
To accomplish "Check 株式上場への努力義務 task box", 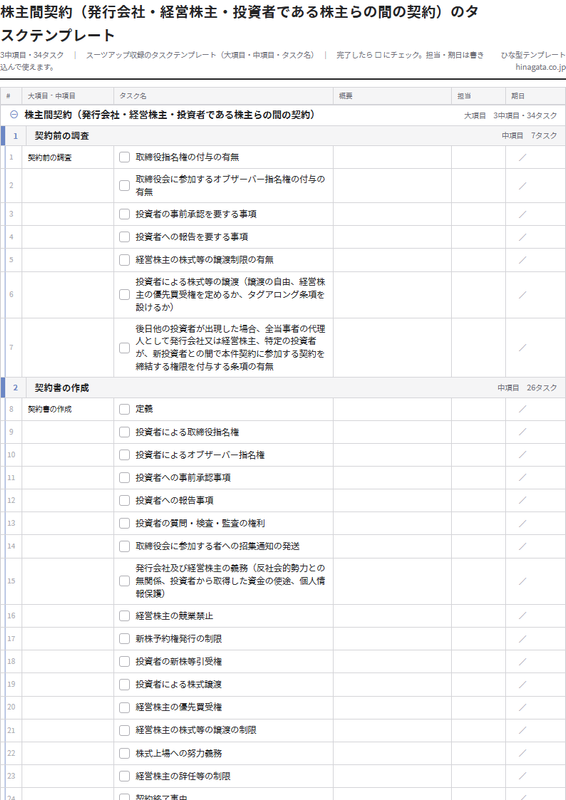I will (125, 753).
